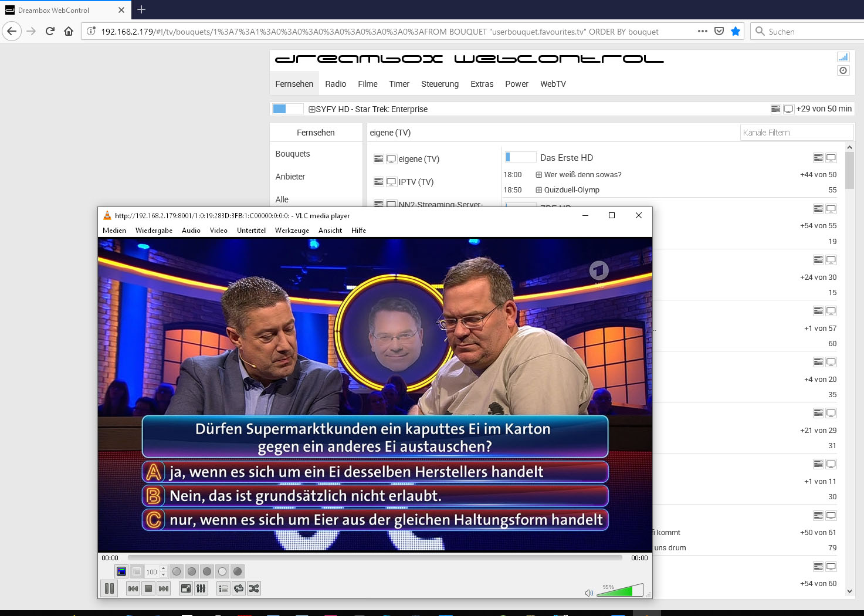Expand current SYFY HD Star Trek event

point(312,109)
